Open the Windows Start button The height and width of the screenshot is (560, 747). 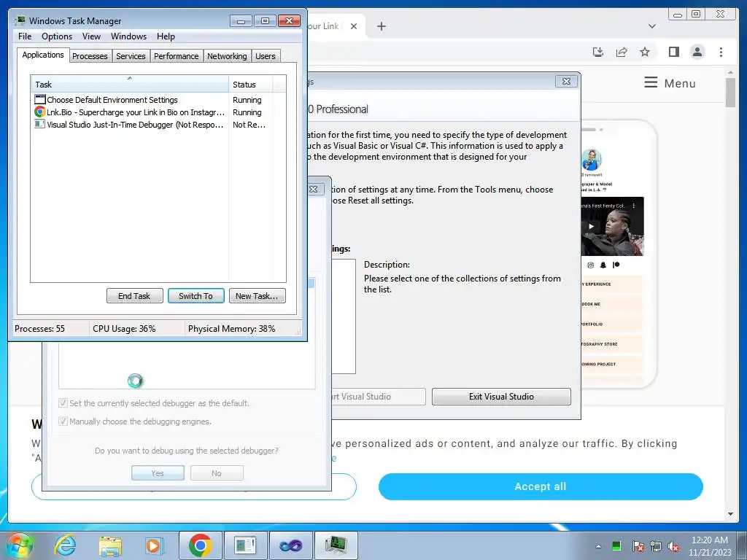[x=20, y=545]
